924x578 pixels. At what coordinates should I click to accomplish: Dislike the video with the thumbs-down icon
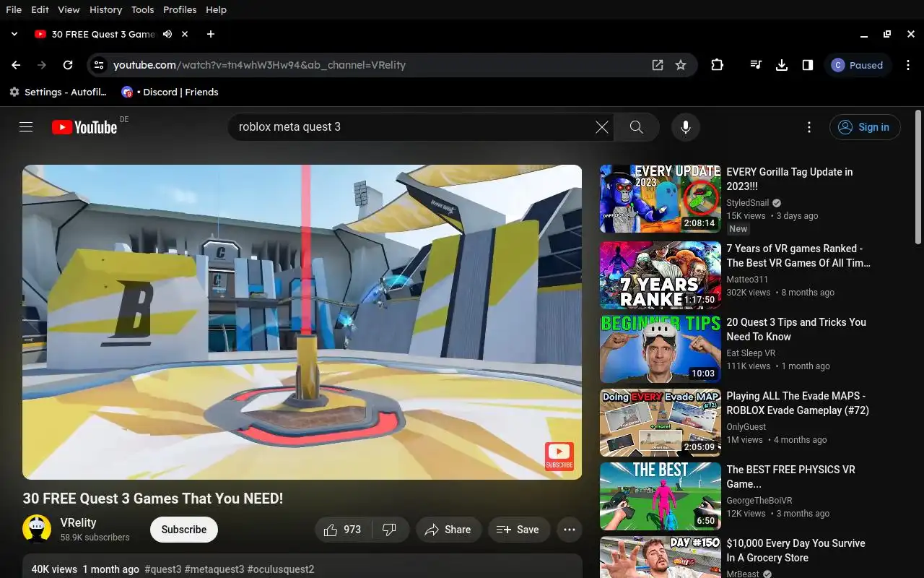[390, 530]
